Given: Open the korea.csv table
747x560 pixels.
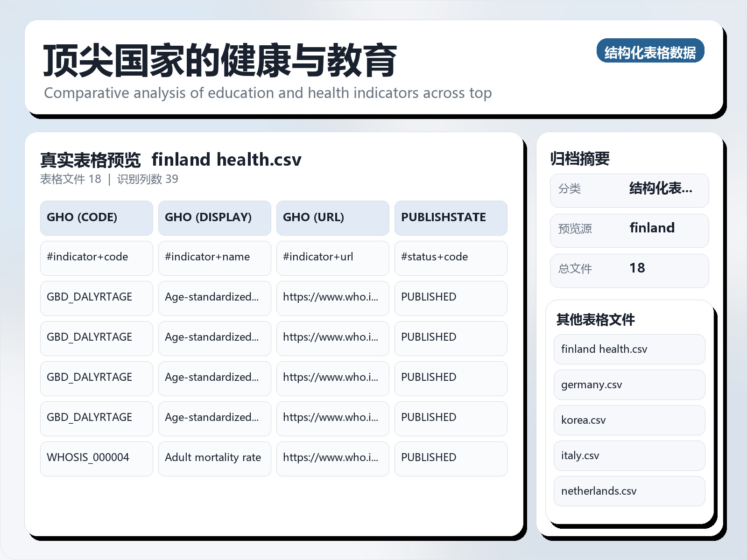Looking at the screenshot, I should click(629, 420).
